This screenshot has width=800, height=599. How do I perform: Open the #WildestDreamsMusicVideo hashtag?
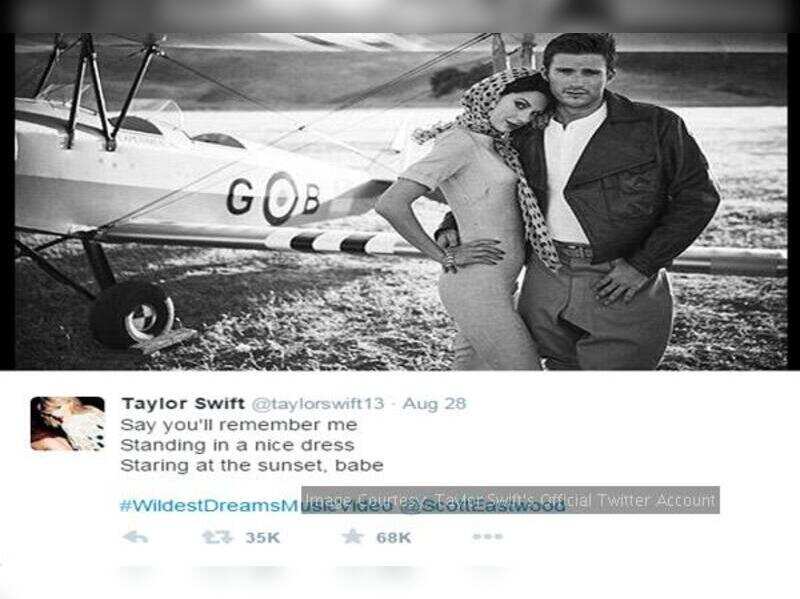256,506
